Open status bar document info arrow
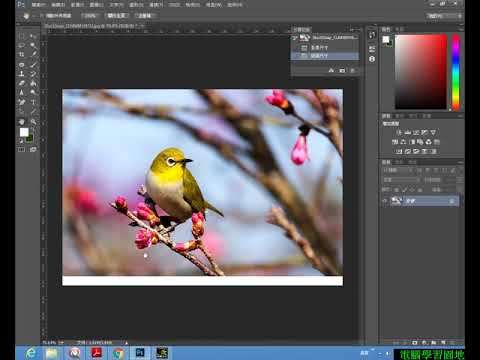Image resolution: width=480 pixels, height=360 pixels. tap(126, 342)
